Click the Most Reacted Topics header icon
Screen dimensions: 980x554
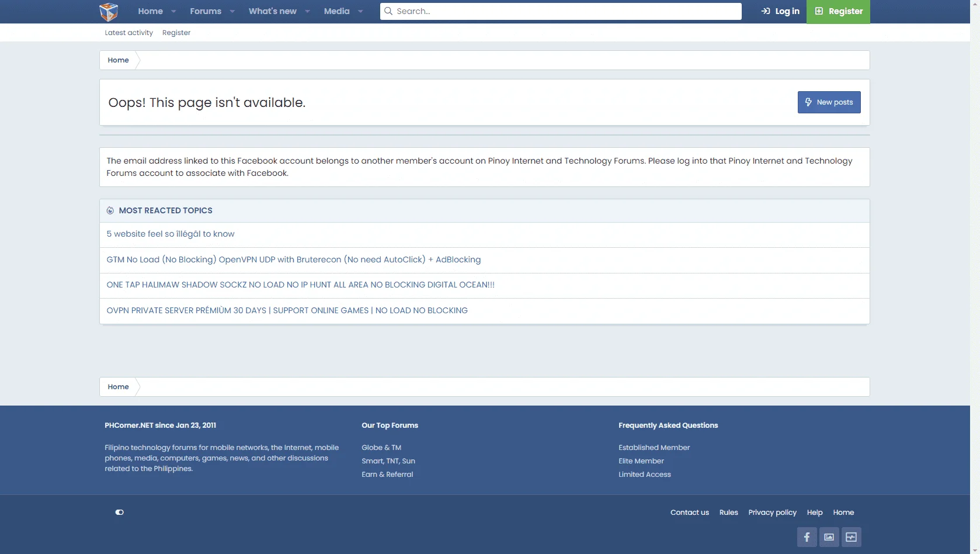point(110,210)
